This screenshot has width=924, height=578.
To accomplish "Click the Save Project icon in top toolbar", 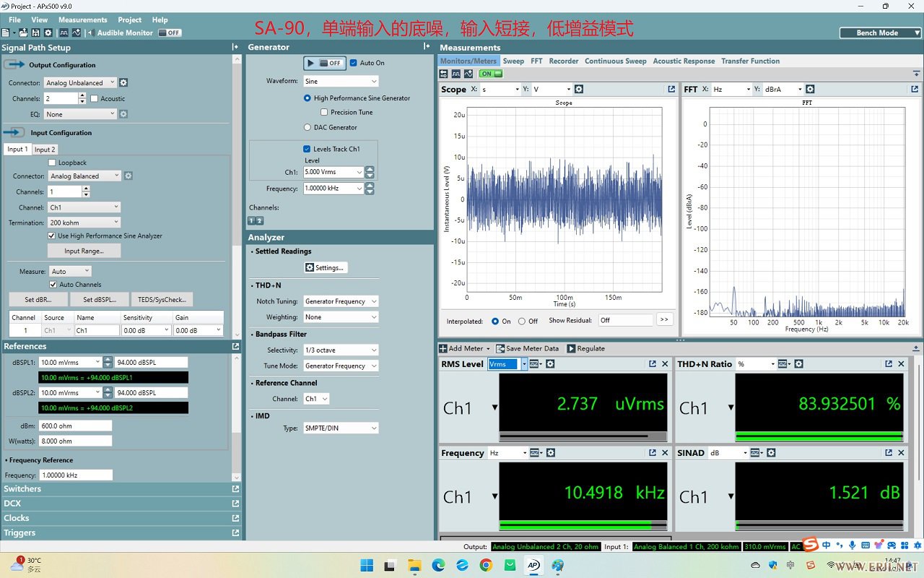I will click(35, 33).
